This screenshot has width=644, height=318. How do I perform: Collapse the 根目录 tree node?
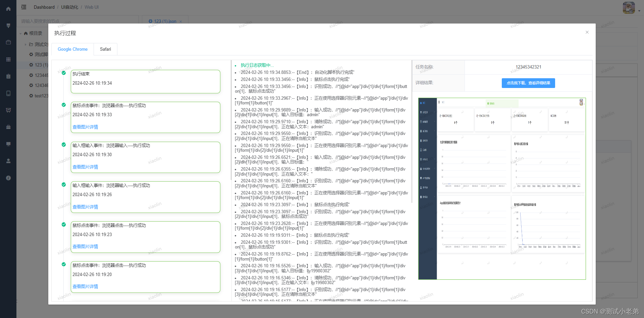point(21,33)
